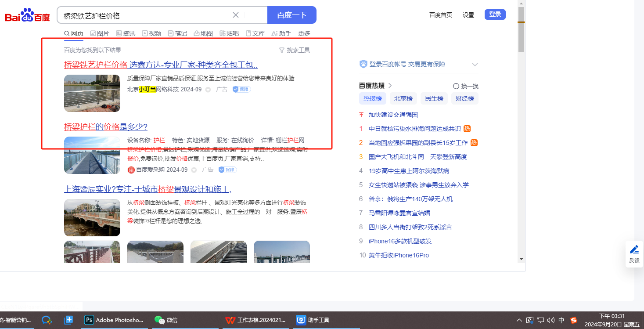Select the 北京榜 hot list tab
Viewport: 644px width, 329px height.
pos(403,98)
